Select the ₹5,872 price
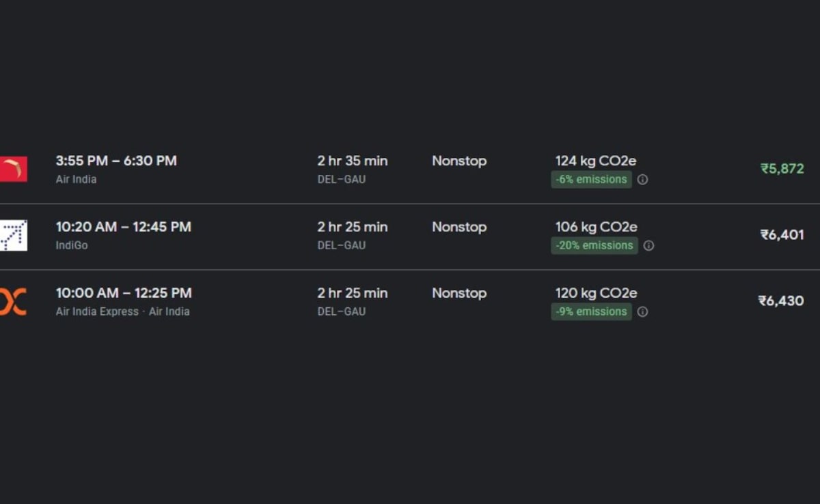820x504 pixels. [782, 169]
